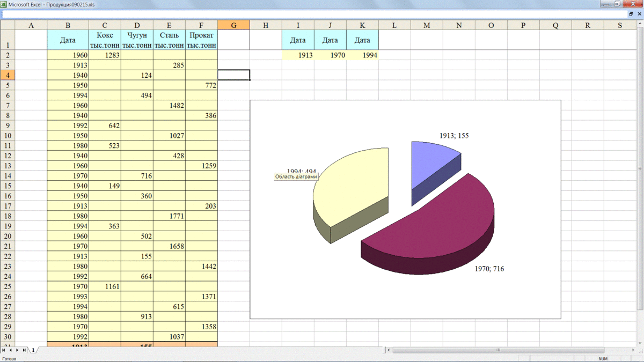Screen dimensions: 644x362
Task: Select the cell containing 1771
Action: tap(169, 216)
